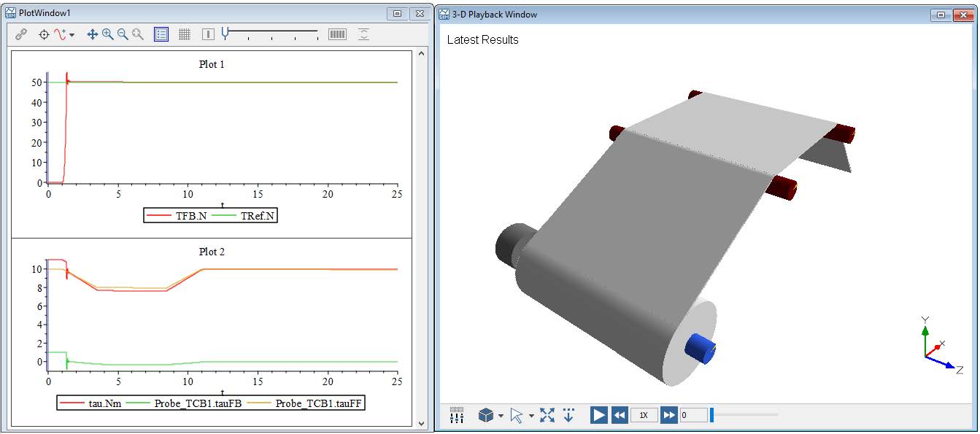Click the link axes chain icon

coord(21,34)
